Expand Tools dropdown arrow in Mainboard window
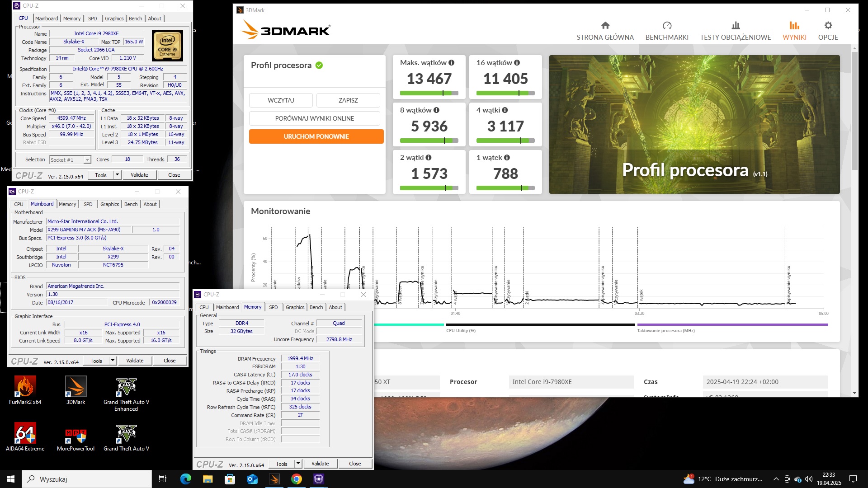Viewport: 868px width, 488px height. point(113,361)
